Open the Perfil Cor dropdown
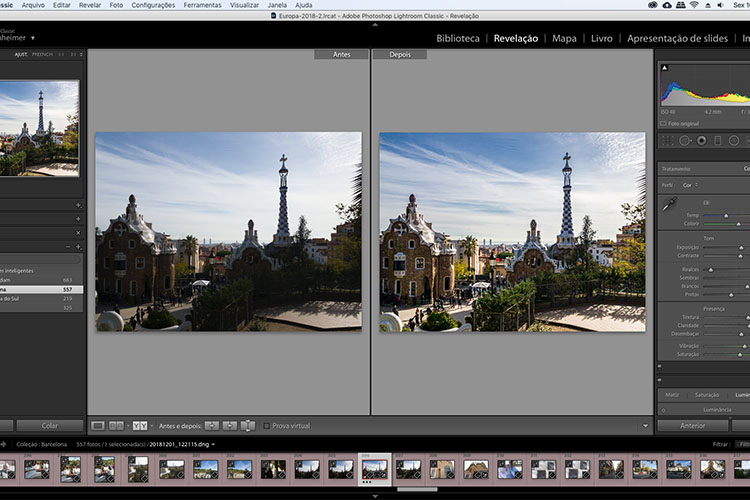750x500 pixels. 690,185
